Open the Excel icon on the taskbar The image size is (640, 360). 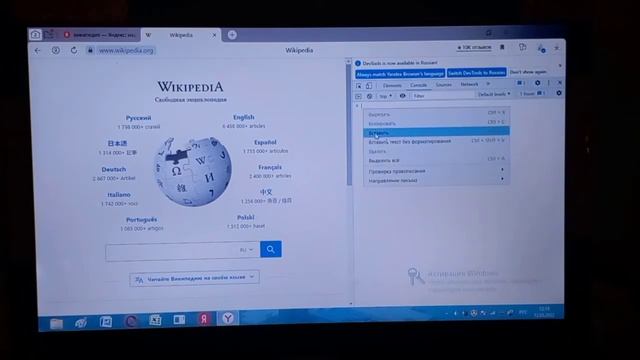155,320
